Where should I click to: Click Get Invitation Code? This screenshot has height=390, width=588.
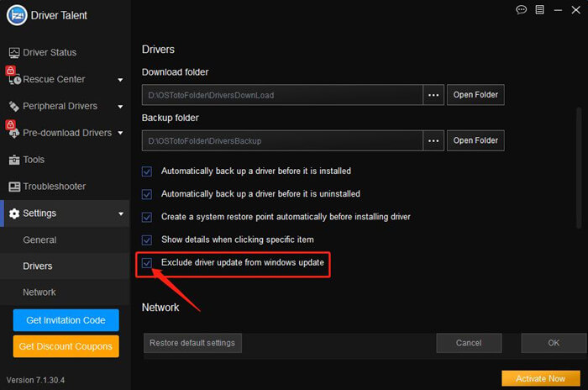coord(66,320)
